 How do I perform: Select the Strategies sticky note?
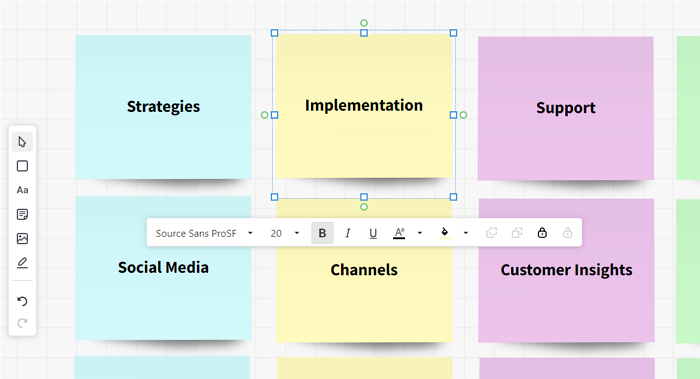[163, 107]
